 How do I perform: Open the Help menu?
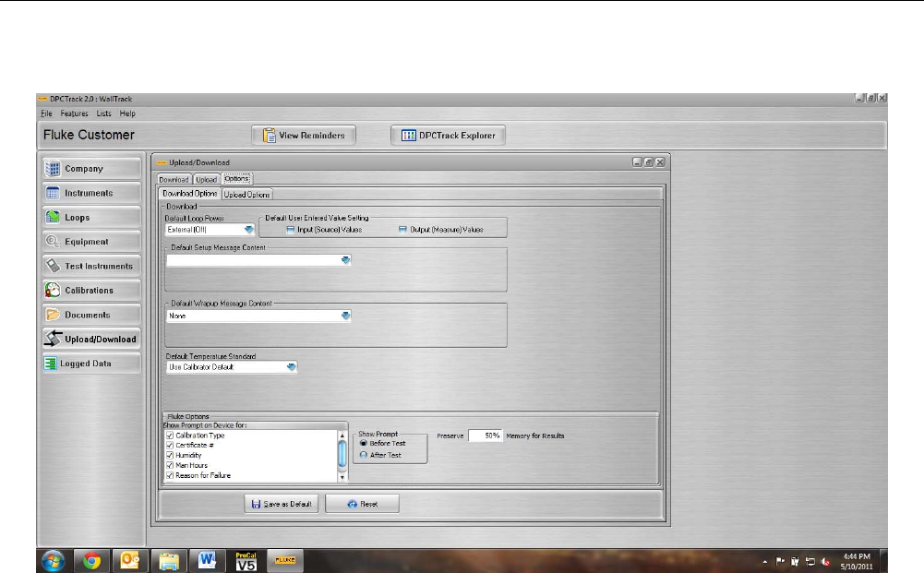(127, 113)
